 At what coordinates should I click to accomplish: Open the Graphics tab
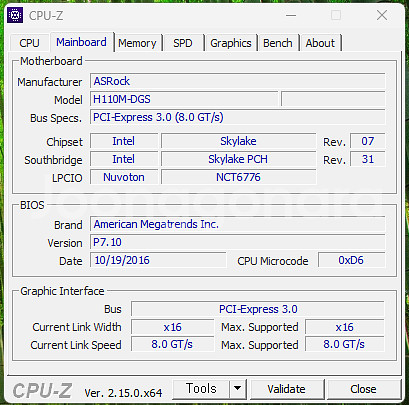pyautogui.click(x=231, y=43)
